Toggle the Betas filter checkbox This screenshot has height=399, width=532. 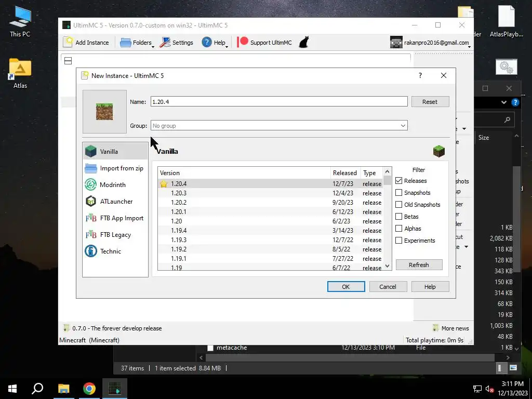(398, 216)
